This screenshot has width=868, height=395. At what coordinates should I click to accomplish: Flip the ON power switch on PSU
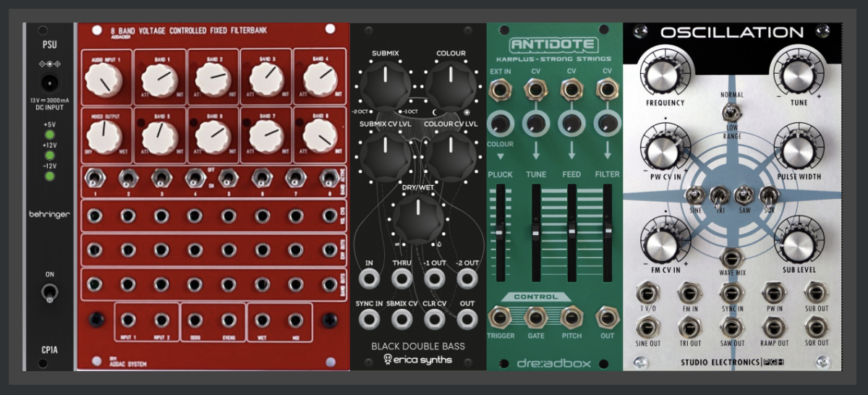point(49,293)
